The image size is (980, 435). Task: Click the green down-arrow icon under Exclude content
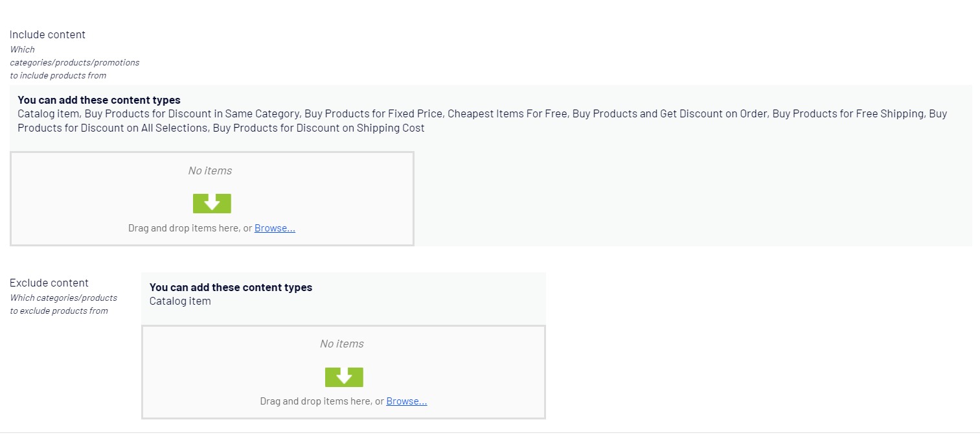tap(344, 377)
